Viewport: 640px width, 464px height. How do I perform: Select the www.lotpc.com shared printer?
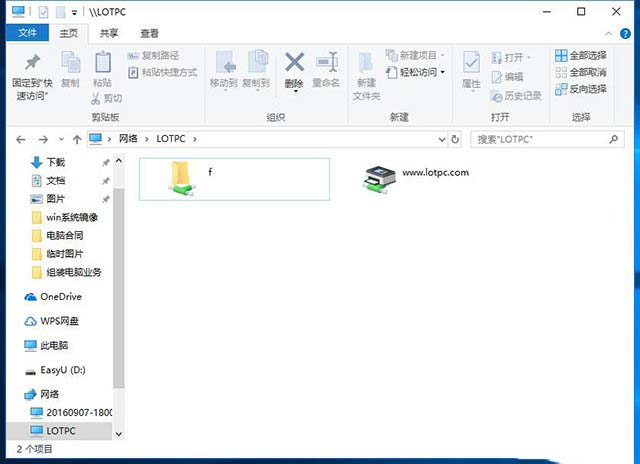pyautogui.click(x=416, y=179)
